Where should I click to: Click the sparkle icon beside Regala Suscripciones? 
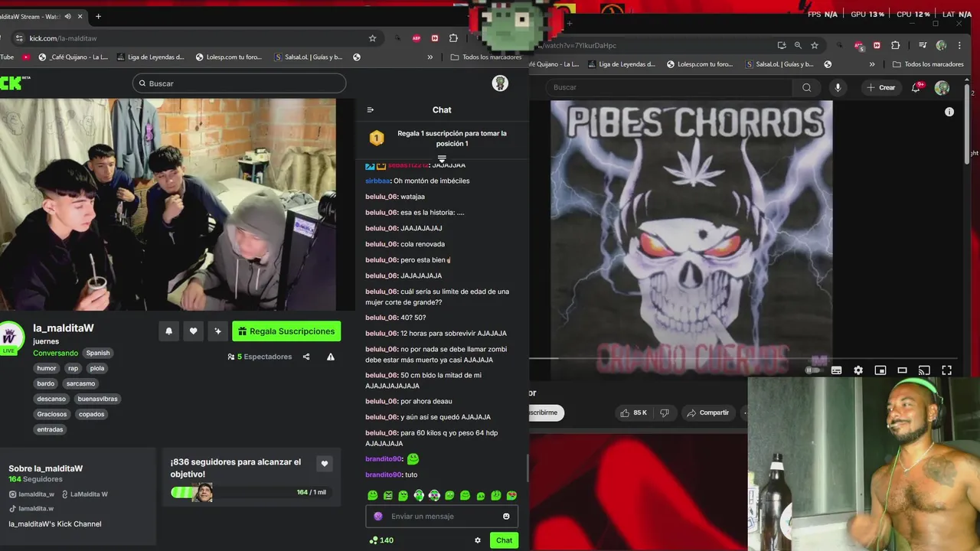click(218, 331)
